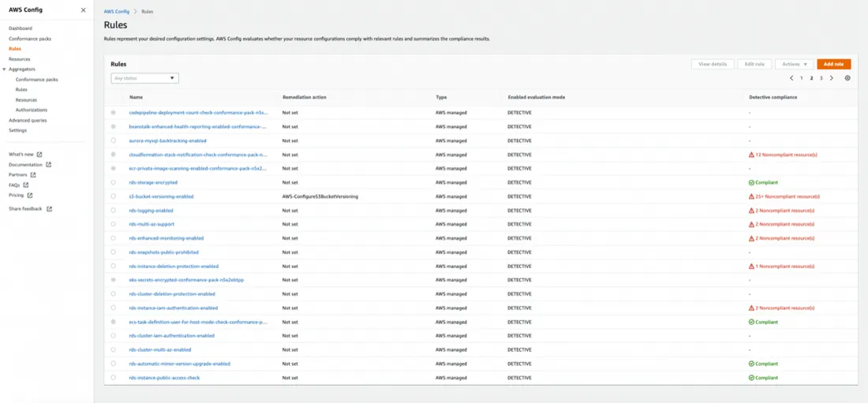Select radio for rds-storage-encrypted rule

point(114,182)
